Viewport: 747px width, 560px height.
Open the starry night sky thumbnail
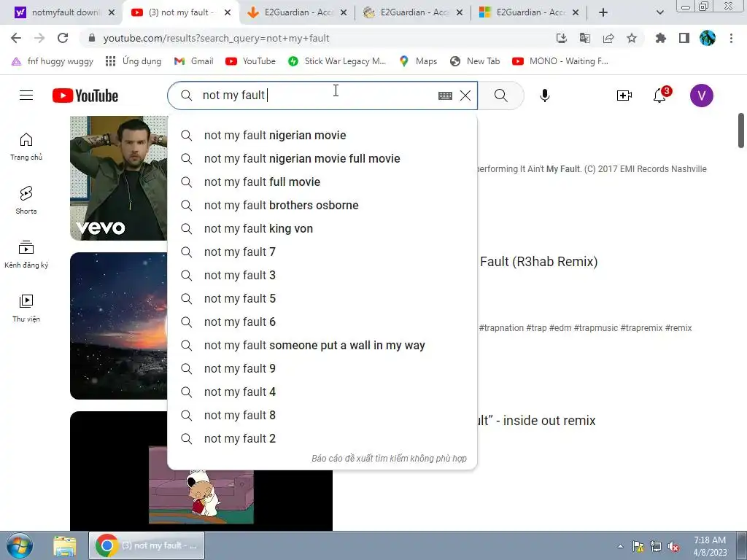coord(119,326)
